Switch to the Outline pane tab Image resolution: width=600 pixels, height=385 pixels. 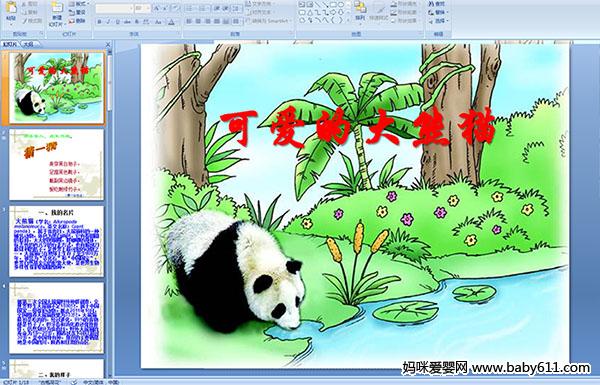point(27,44)
